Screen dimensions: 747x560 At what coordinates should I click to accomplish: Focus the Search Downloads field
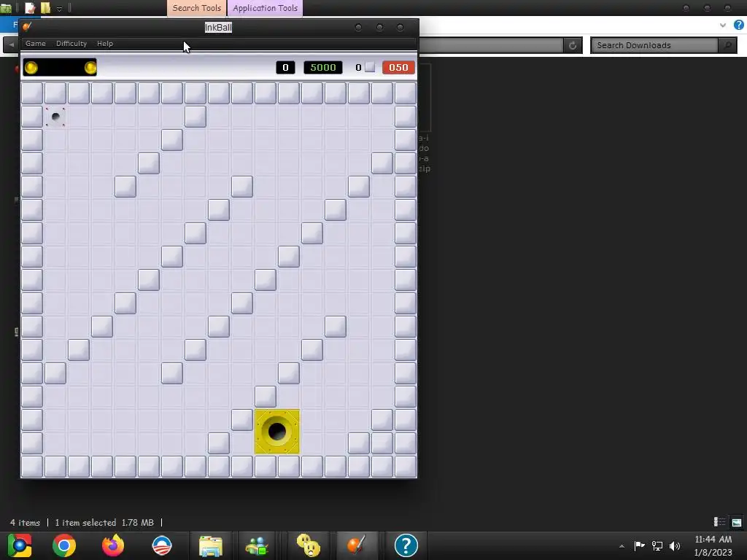point(654,45)
